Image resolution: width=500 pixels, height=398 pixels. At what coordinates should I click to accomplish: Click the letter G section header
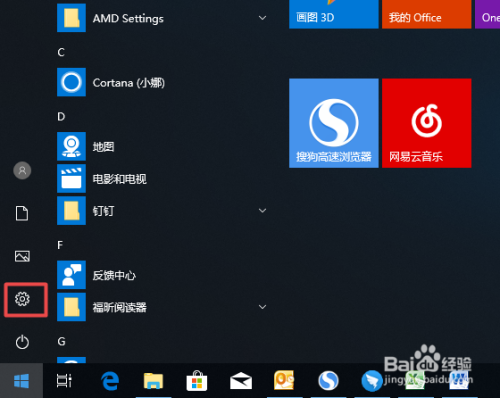click(x=61, y=342)
